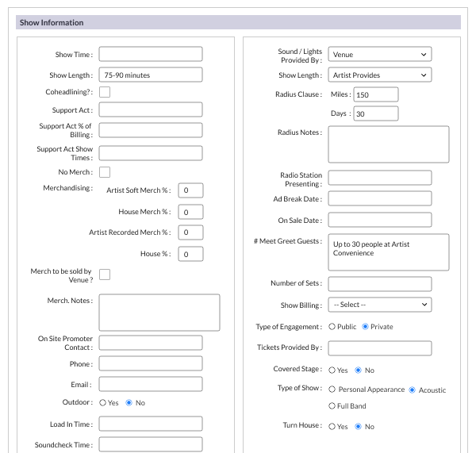Check the Coheadlining checkbox
476x453 pixels.
click(x=105, y=92)
